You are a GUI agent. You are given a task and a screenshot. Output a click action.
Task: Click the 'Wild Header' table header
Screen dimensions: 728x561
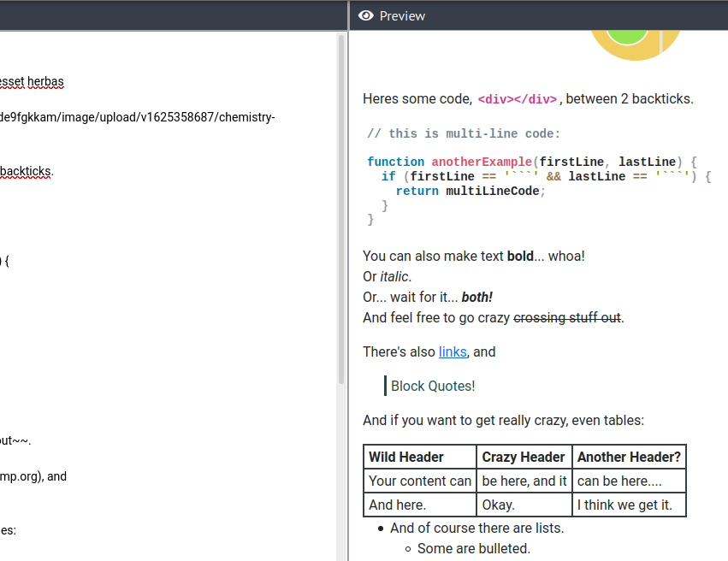[420, 457]
